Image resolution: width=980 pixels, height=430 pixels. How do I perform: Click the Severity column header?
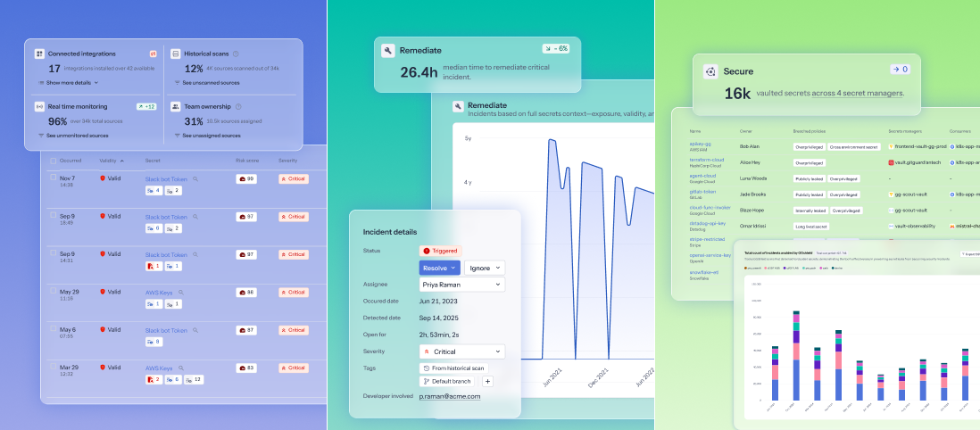[x=287, y=161]
